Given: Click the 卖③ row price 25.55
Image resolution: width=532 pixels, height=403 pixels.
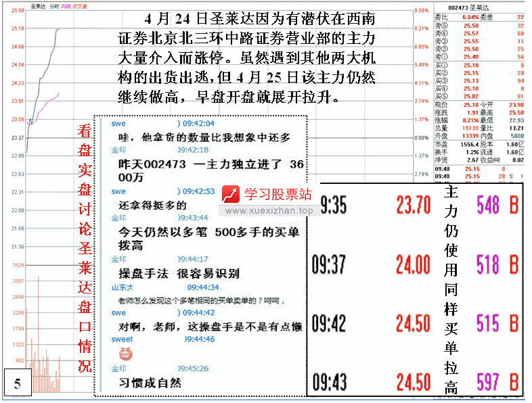Looking at the screenshot, I should (471, 41).
